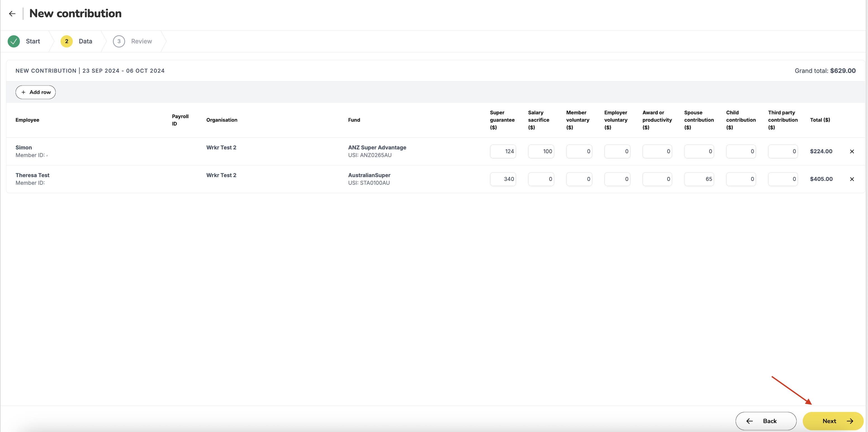Image resolution: width=868 pixels, height=432 pixels.
Task: Click the green checkmark on the Start step
Action: click(13, 41)
